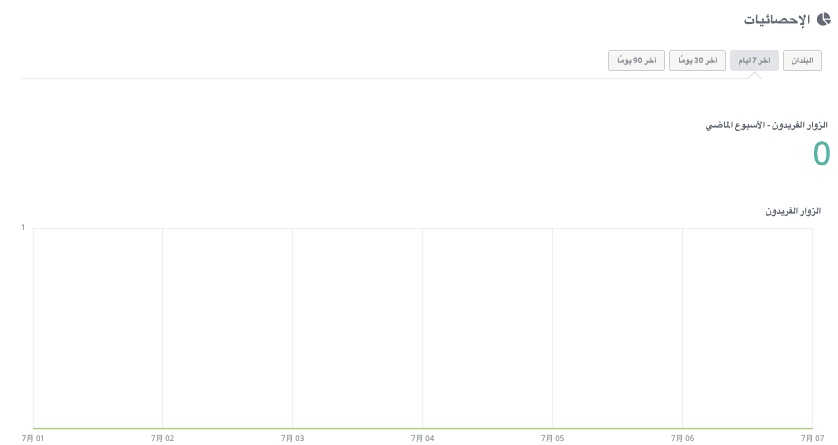Select the آخر 7 أيام tab
Viewport: 838px width, 445px height.
(x=754, y=60)
